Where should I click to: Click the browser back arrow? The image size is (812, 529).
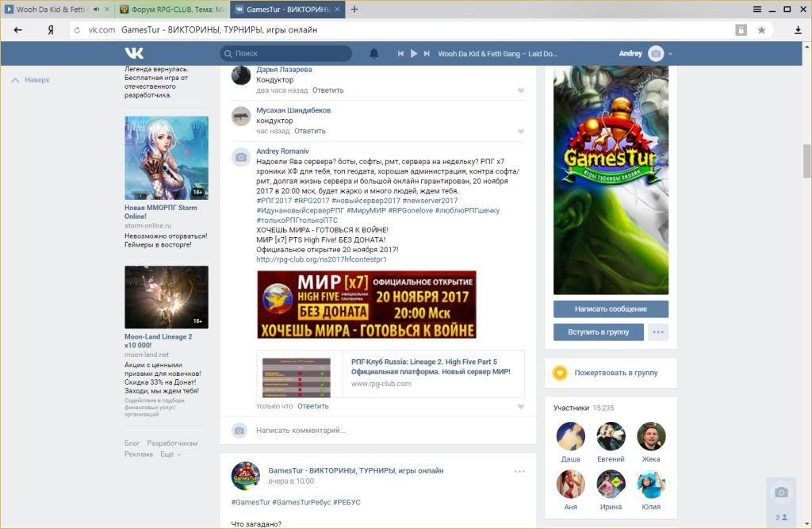[x=18, y=30]
